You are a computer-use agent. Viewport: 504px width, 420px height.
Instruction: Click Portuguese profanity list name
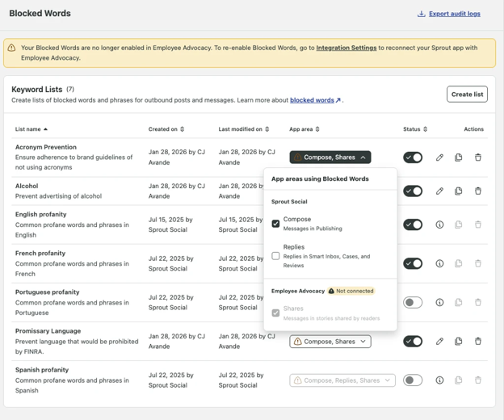(x=47, y=292)
